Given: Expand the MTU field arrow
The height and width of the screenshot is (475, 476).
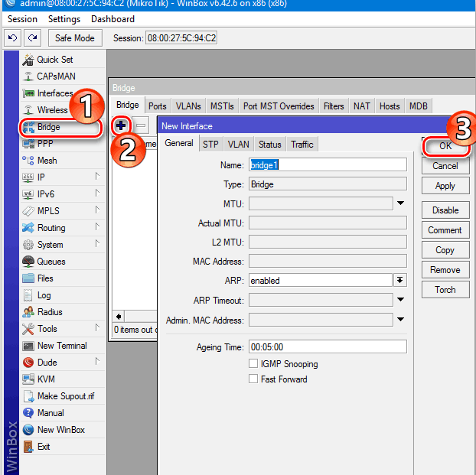Looking at the screenshot, I should 400,203.
